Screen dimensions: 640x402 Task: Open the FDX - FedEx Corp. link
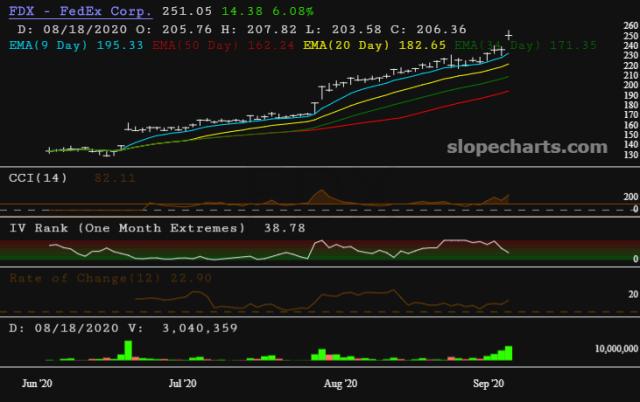pos(80,11)
